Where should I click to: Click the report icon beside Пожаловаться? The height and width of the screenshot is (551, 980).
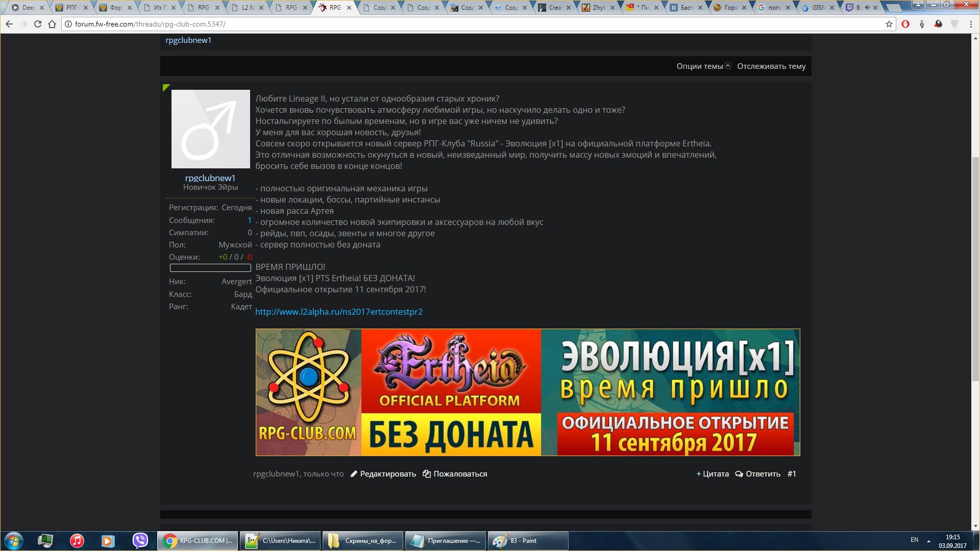click(x=427, y=474)
